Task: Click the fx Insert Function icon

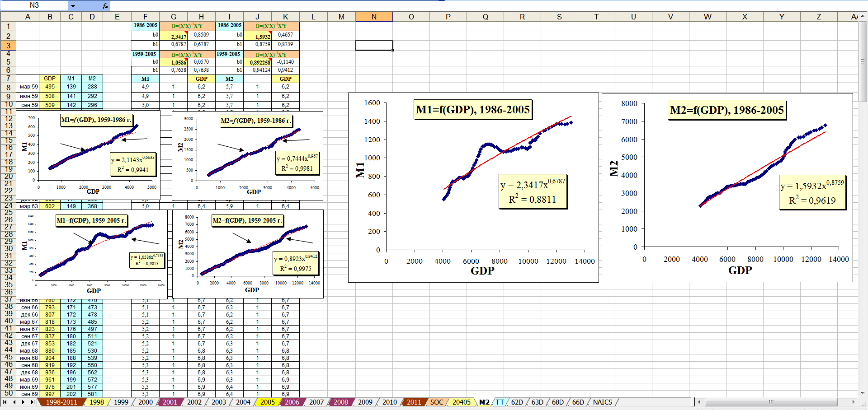Action: [x=105, y=6]
